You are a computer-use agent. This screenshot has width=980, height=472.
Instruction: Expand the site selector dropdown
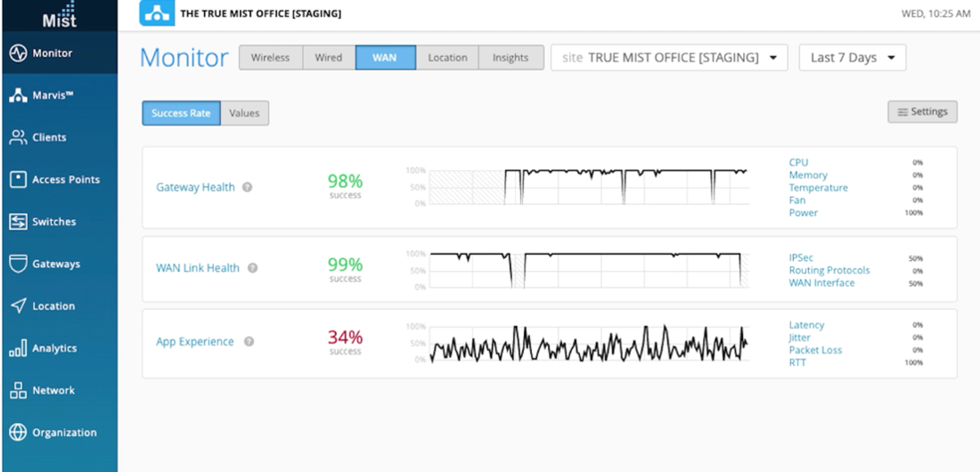coord(669,58)
